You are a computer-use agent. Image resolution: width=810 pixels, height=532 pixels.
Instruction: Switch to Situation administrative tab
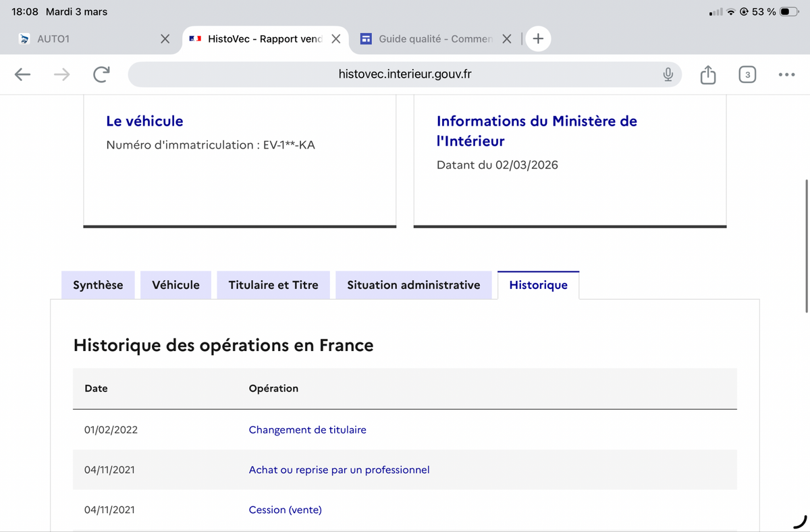point(414,285)
